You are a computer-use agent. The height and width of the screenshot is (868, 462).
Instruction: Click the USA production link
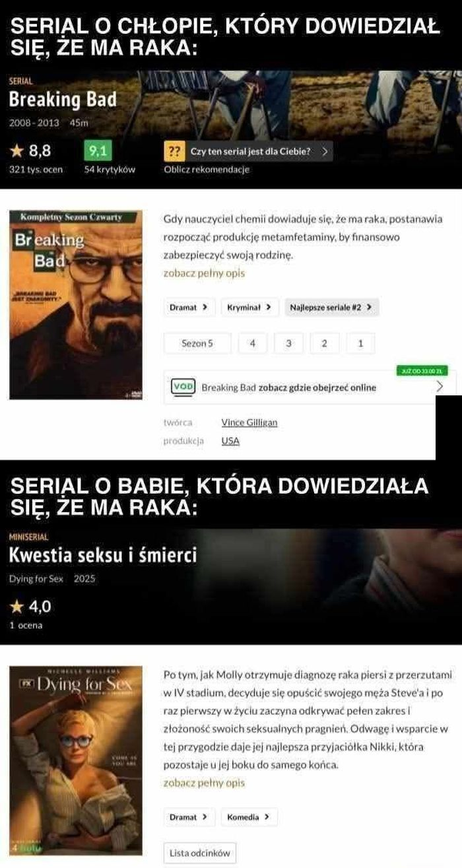tap(230, 441)
